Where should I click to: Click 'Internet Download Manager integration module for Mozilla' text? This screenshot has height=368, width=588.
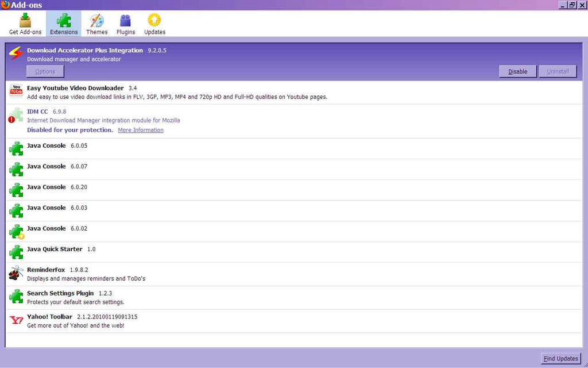[x=103, y=121]
